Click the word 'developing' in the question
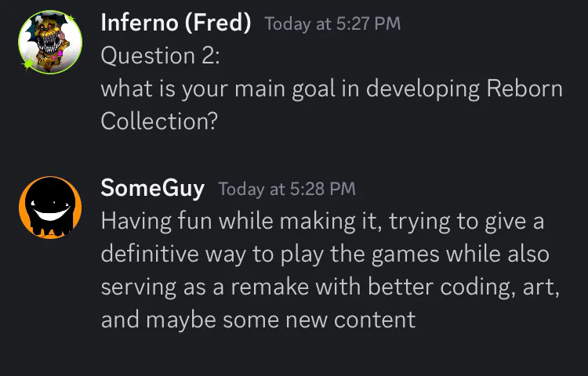Viewport: 588px width, 376px height. tap(423, 89)
